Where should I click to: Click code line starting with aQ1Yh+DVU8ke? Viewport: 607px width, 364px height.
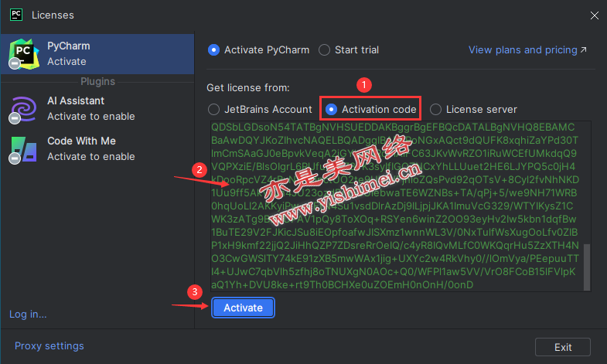click(343, 285)
